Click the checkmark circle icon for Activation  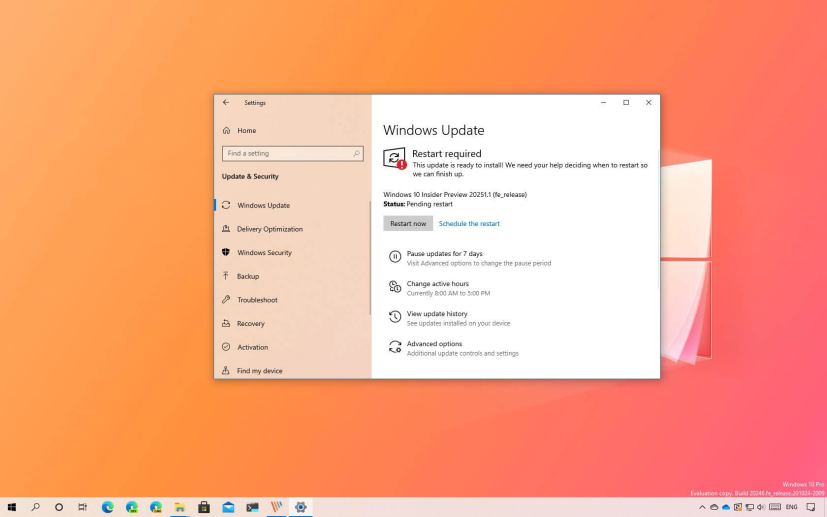pyautogui.click(x=226, y=347)
